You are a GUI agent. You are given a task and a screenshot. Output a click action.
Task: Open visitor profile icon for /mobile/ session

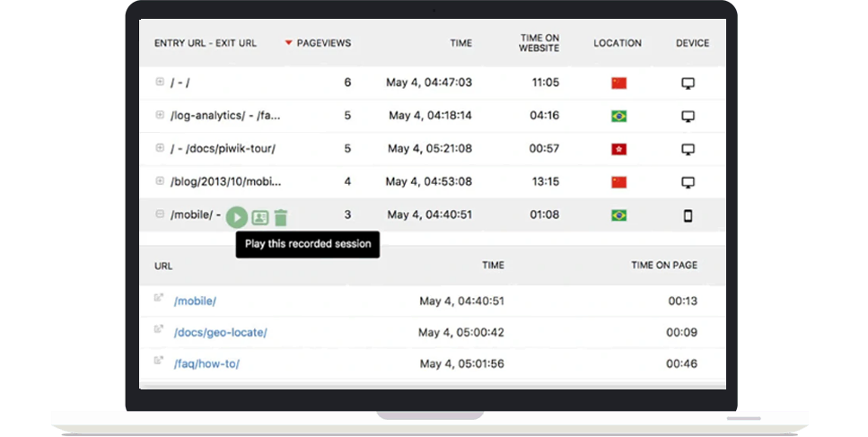pyautogui.click(x=260, y=217)
